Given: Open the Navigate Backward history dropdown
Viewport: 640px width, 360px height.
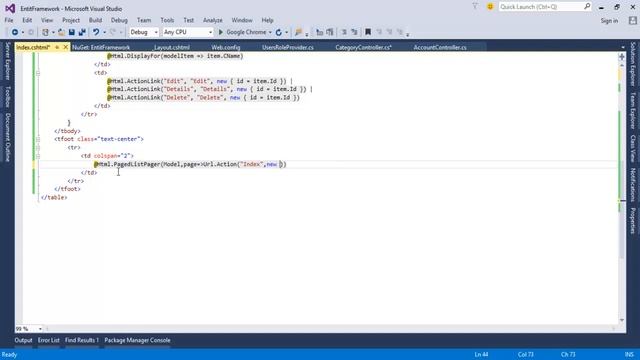Looking at the screenshot, I should (22, 32).
